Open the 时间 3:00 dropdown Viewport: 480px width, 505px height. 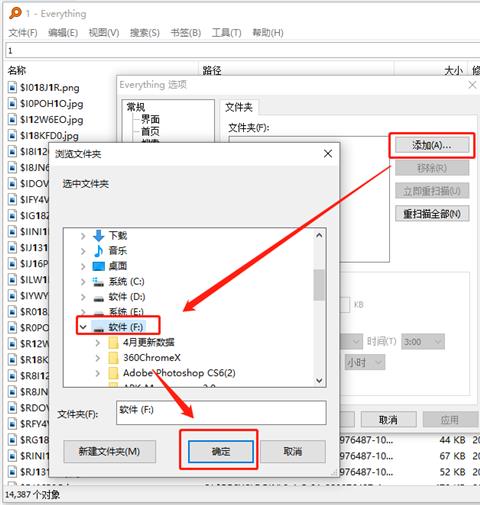point(423,342)
